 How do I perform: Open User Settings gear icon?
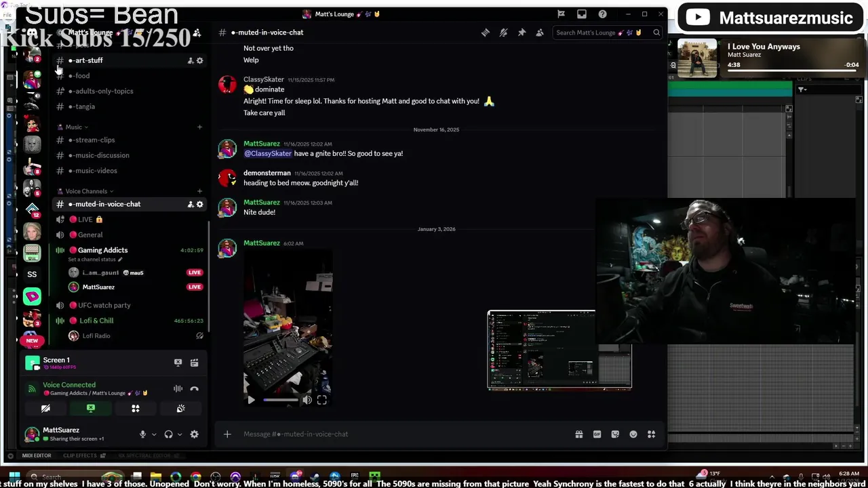coord(195,434)
